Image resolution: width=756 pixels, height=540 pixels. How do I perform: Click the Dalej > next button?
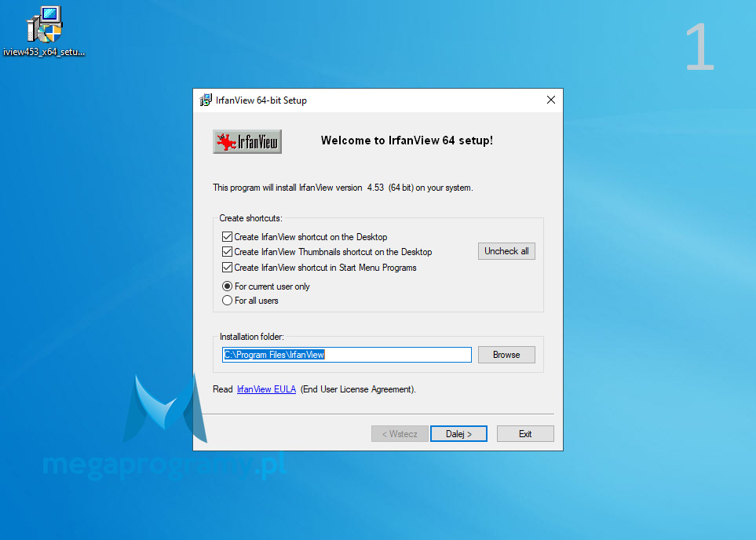pos(458,433)
